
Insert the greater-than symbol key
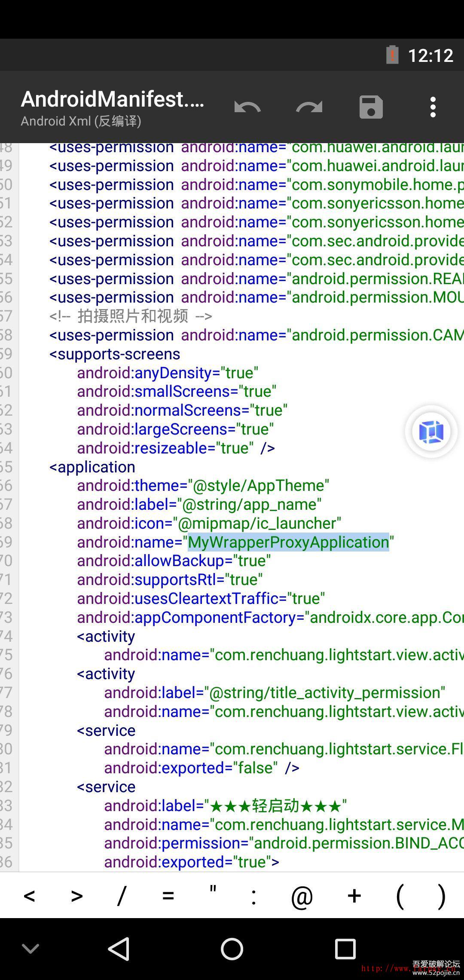(x=76, y=896)
